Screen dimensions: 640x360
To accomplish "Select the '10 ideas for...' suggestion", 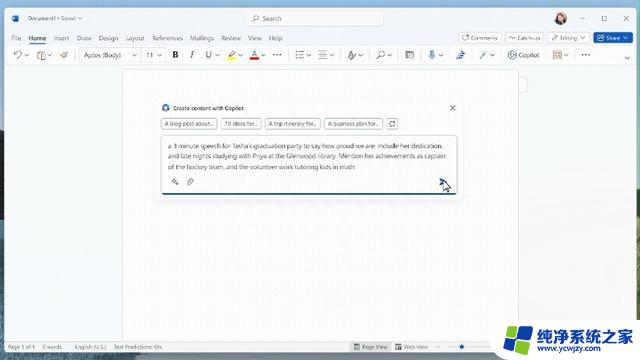I will (241, 124).
